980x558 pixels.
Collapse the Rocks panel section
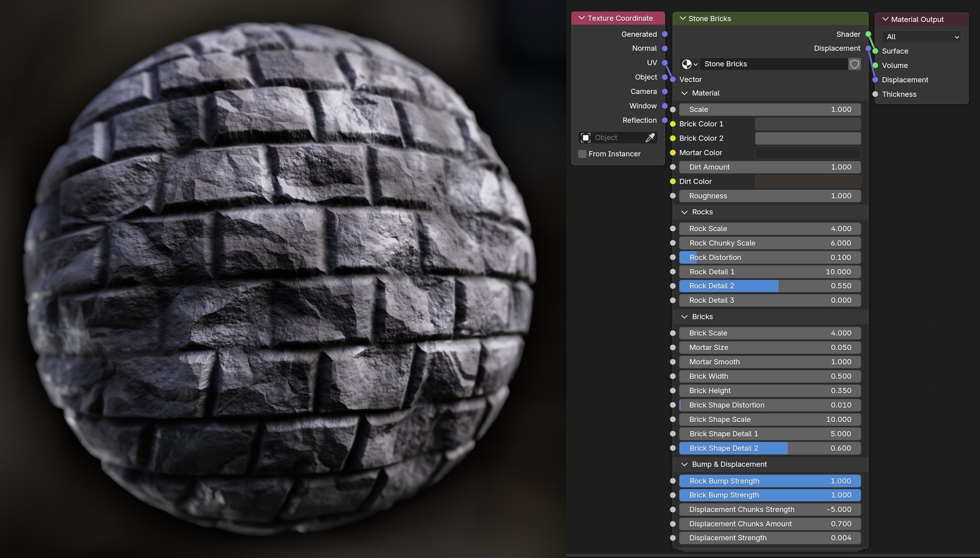(x=684, y=212)
